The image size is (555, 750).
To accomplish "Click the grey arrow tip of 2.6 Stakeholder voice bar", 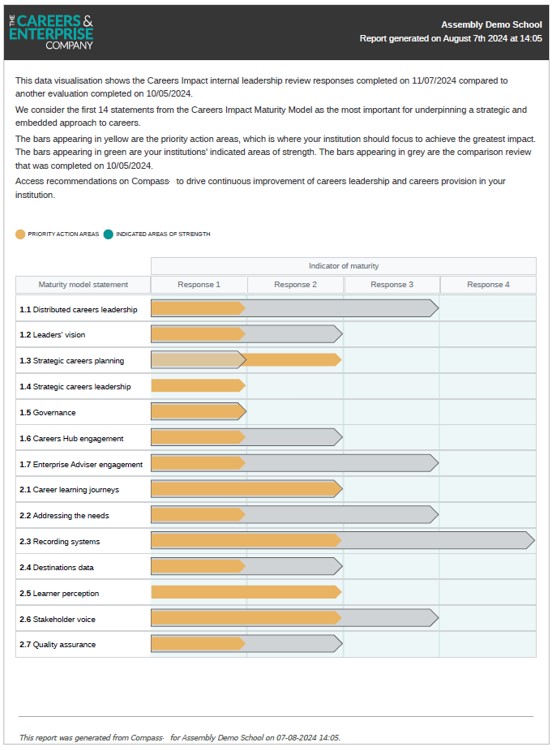I will (x=434, y=618).
